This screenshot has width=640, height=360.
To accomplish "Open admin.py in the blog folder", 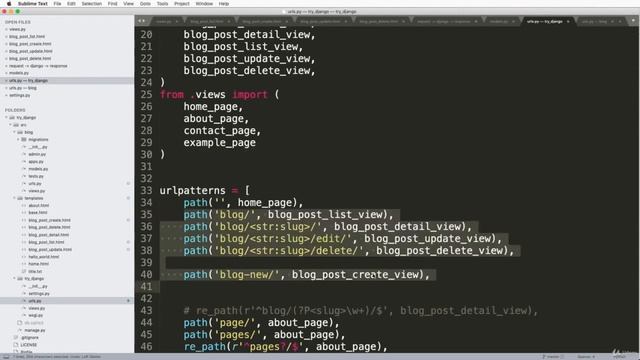I will click(37, 154).
